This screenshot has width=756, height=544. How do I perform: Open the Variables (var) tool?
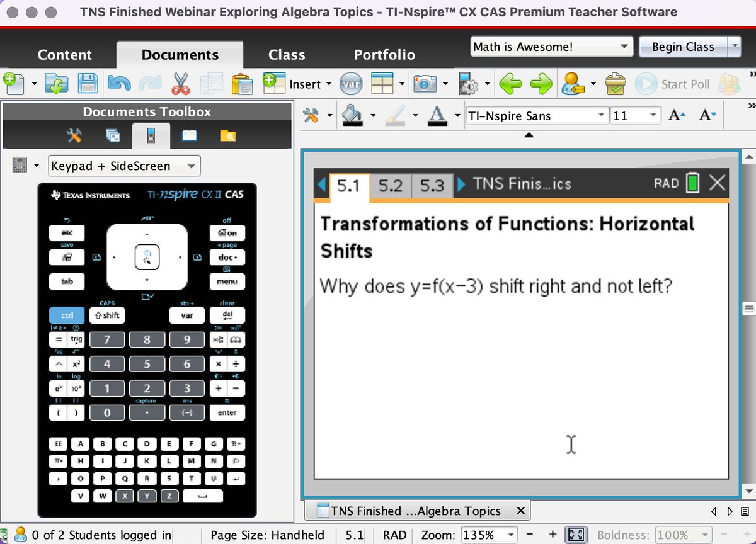click(351, 84)
